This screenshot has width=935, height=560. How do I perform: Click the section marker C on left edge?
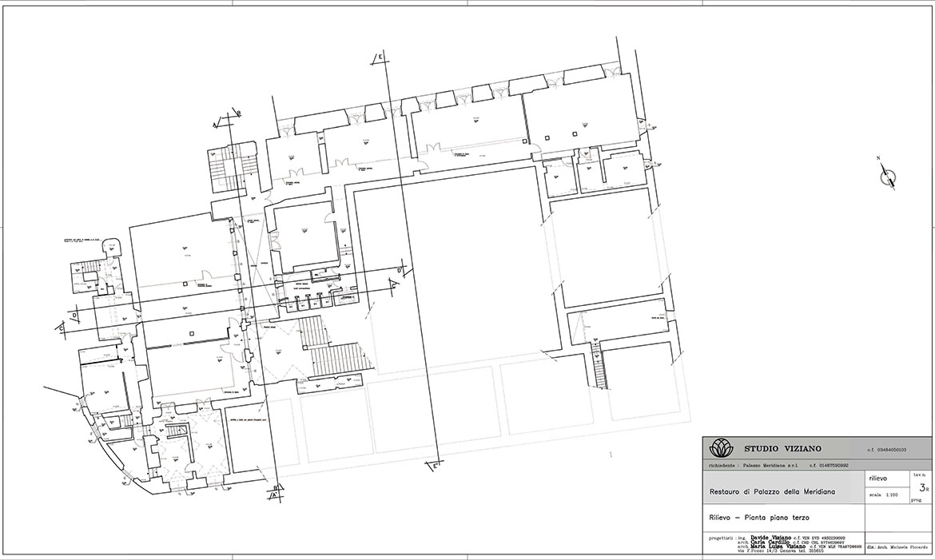pyautogui.click(x=60, y=327)
